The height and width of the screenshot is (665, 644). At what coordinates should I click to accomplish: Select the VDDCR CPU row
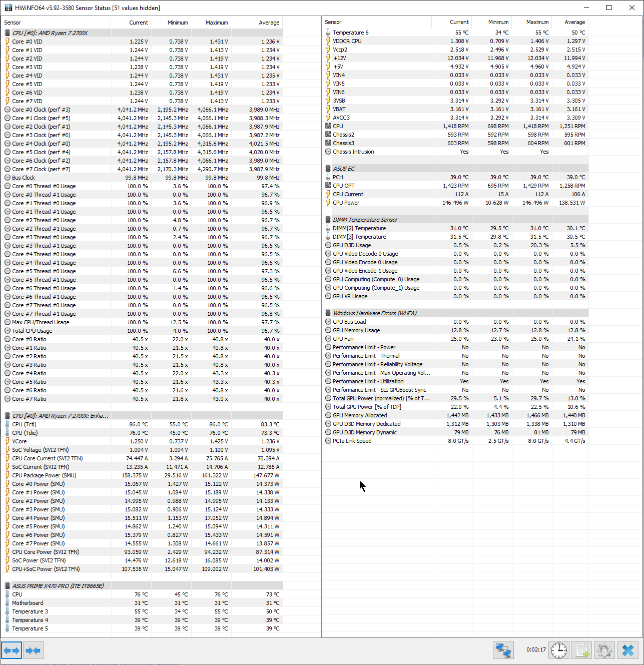click(x=455, y=41)
